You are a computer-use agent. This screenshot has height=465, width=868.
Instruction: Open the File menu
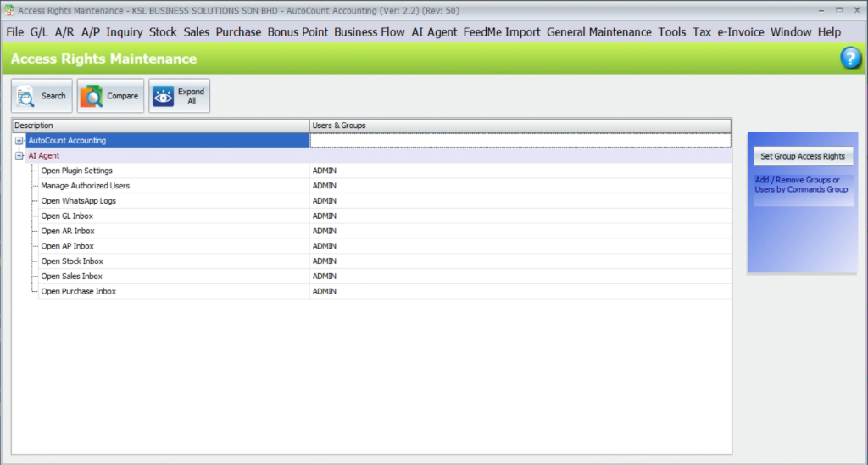(x=15, y=32)
